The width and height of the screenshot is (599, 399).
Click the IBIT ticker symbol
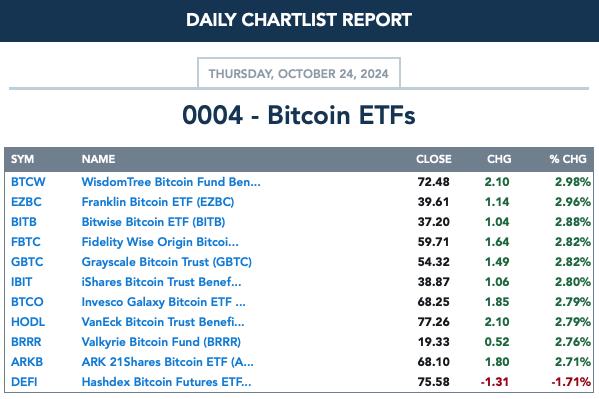point(21,282)
